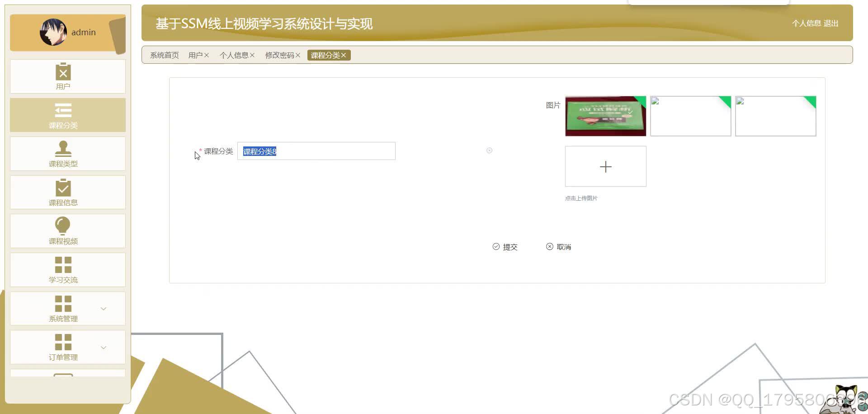Click 退出 to log out
The image size is (868, 414).
(x=832, y=23)
